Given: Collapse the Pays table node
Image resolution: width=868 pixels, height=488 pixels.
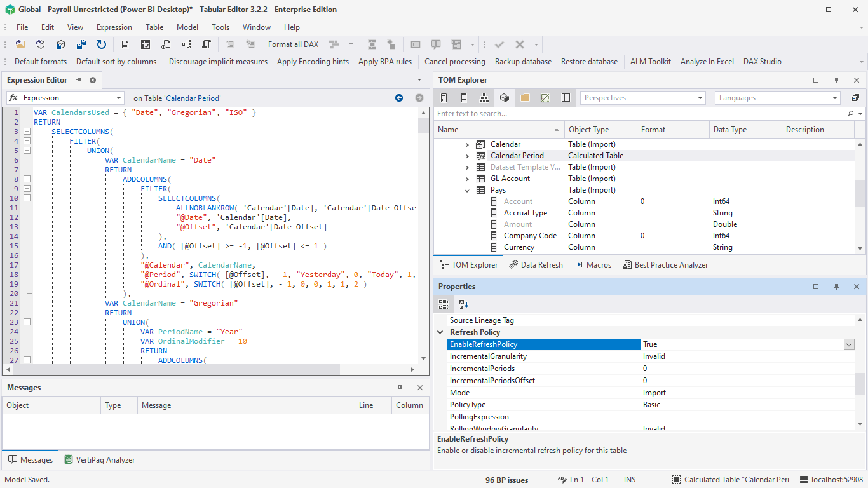Looking at the screenshot, I should click(467, 190).
